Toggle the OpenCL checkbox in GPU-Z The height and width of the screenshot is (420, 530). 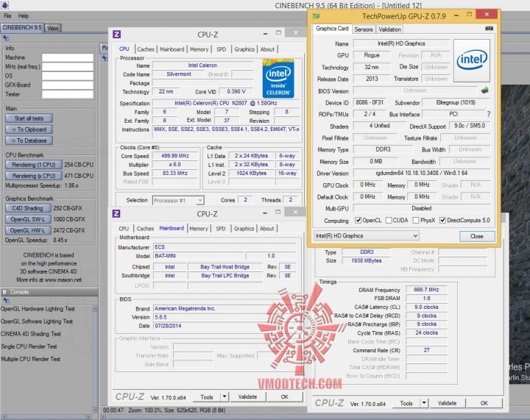pos(358,220)
